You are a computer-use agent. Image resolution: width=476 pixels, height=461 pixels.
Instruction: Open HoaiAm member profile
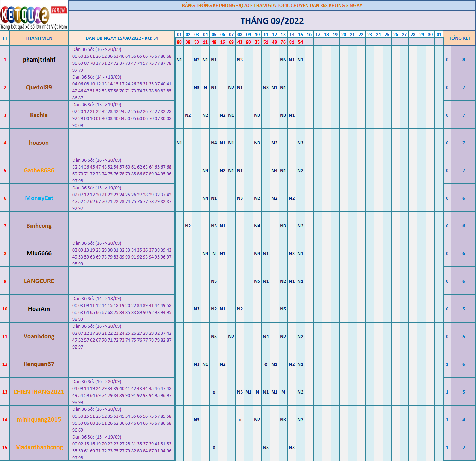[39, 308]
